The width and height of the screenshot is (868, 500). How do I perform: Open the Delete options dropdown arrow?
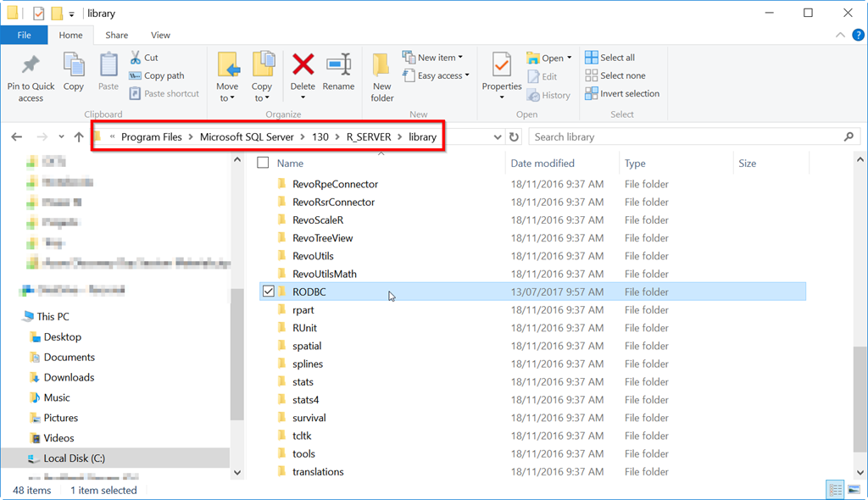click(x=303, y=98)
